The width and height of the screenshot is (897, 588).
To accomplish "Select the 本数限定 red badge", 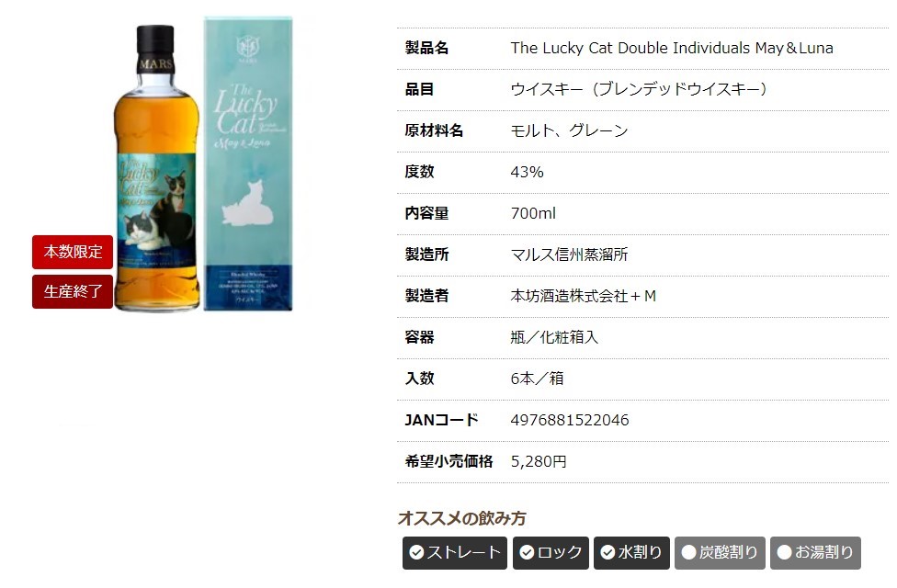I will click(x=73, y=252).
